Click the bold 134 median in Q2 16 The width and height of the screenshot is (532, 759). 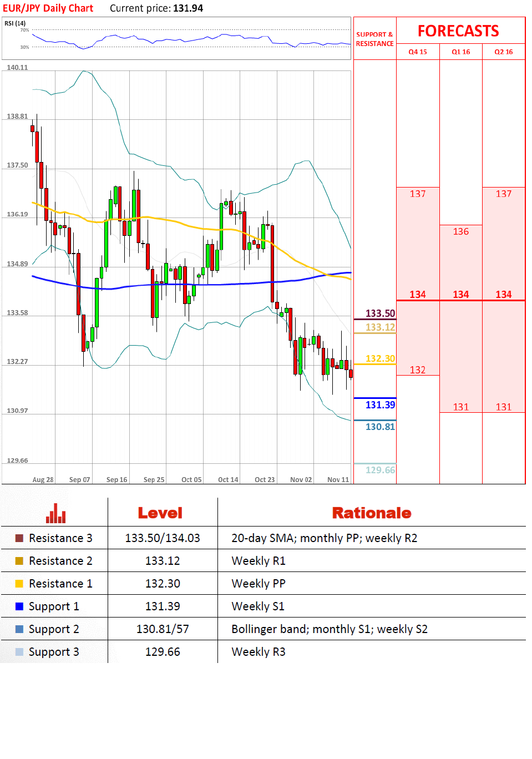[x=504, y=295]
